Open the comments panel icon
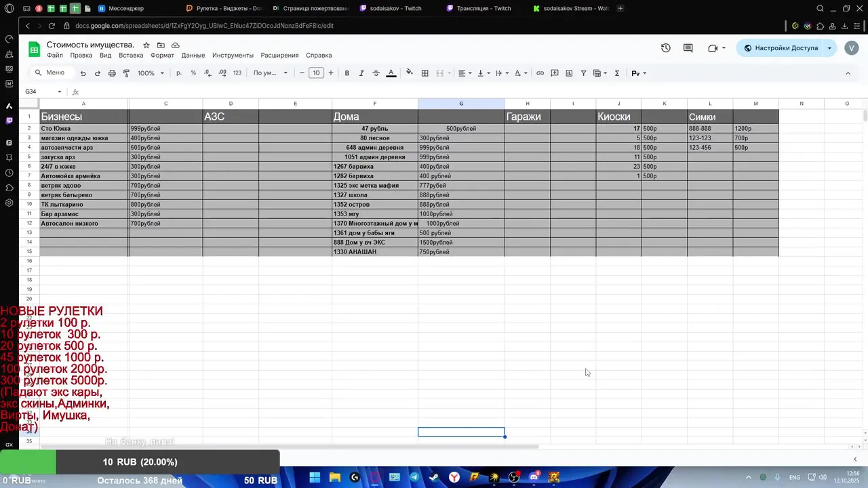Viewport: 868px width, 488px height. tap(688, 48)
